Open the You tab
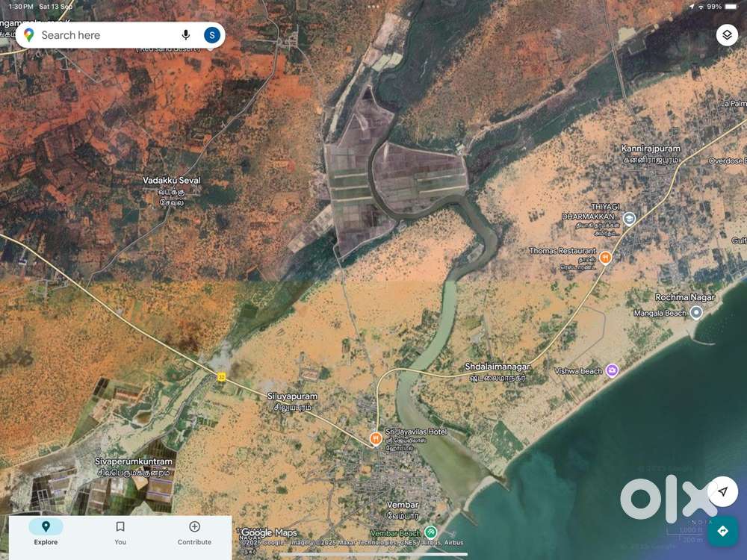 pyautogui.click(x=120, y=532)
